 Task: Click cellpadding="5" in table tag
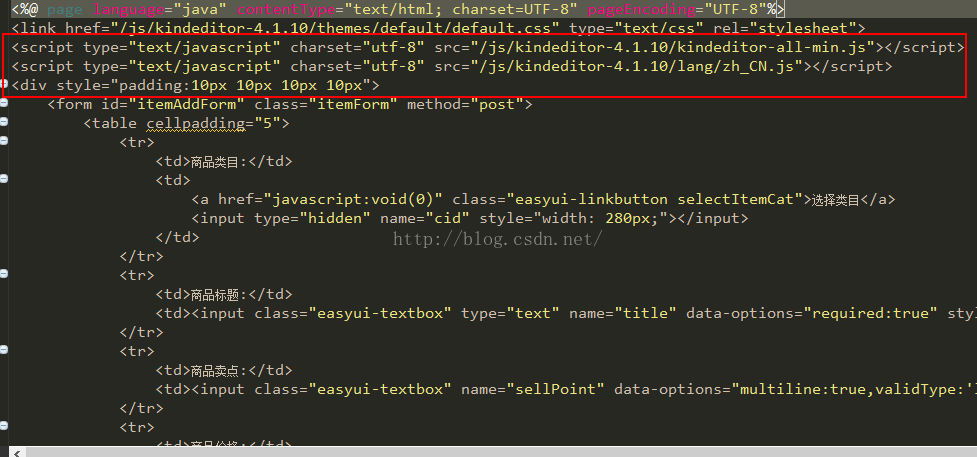(x=214, y=123)
